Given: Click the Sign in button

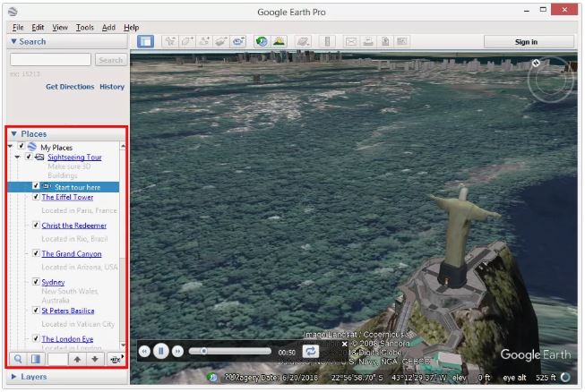Looking at the screenshot, I should click(x=529, y=42).
